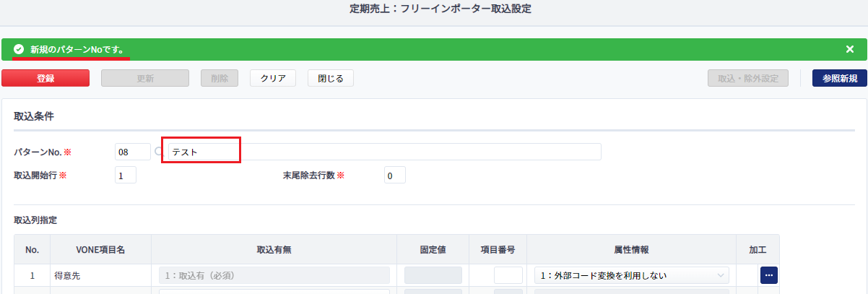This screenshot has height=294, width=868.
Task: Dismiss the green notification with X
Action: pyautogui.click(x=850, y=49)
